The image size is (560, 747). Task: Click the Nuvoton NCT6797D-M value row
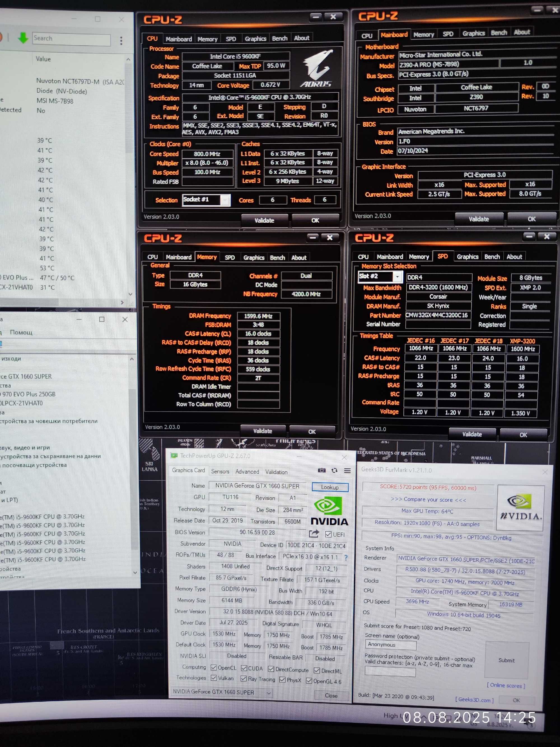(80, 82)
